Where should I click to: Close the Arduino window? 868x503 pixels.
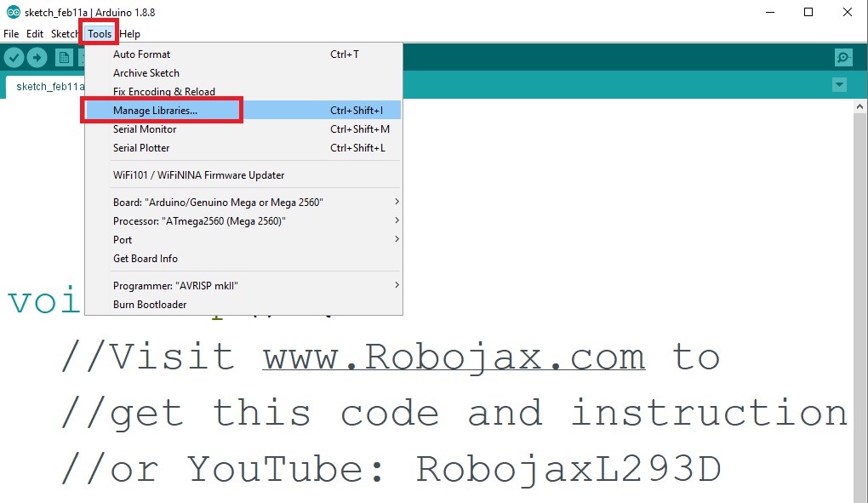click(x=847, y=12)
